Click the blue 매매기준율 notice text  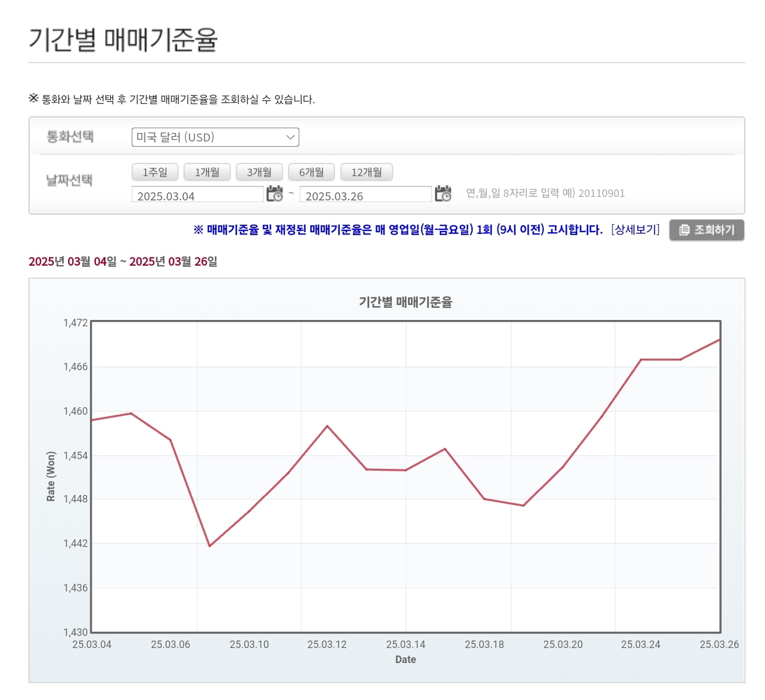pyautogui.click(x=398, y=230)
